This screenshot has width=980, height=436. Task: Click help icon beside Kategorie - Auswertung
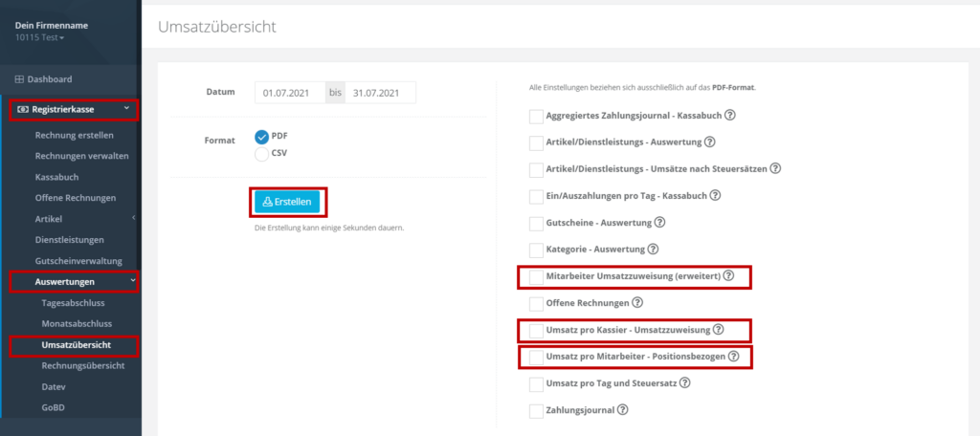653,250
